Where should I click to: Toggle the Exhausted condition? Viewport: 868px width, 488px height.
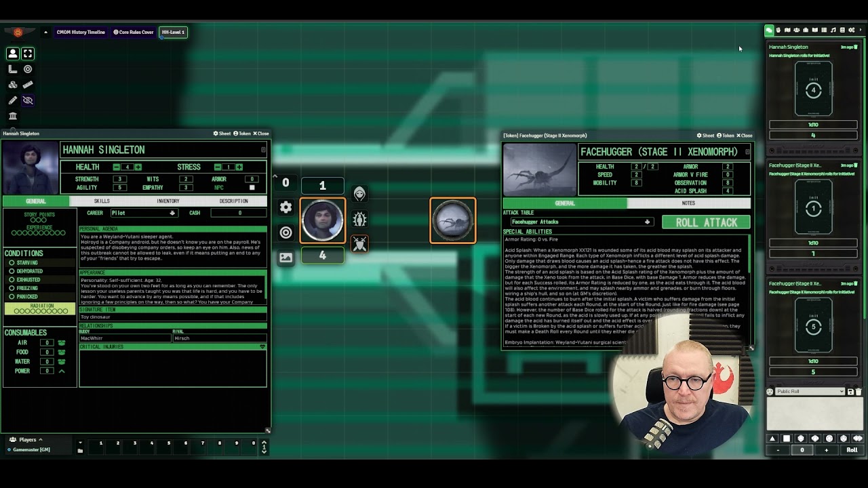pos(12,280)
